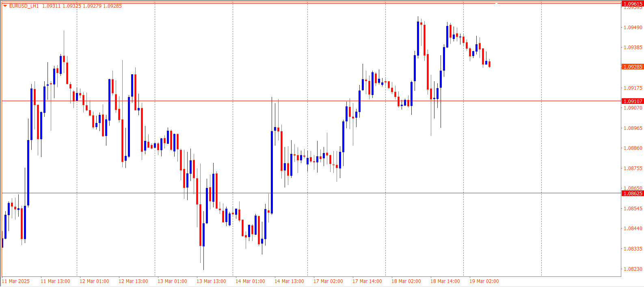Click the 1.09385 price scale label
Screen dimensions: 644x287
pyautogui.click(x=633, y=47)
